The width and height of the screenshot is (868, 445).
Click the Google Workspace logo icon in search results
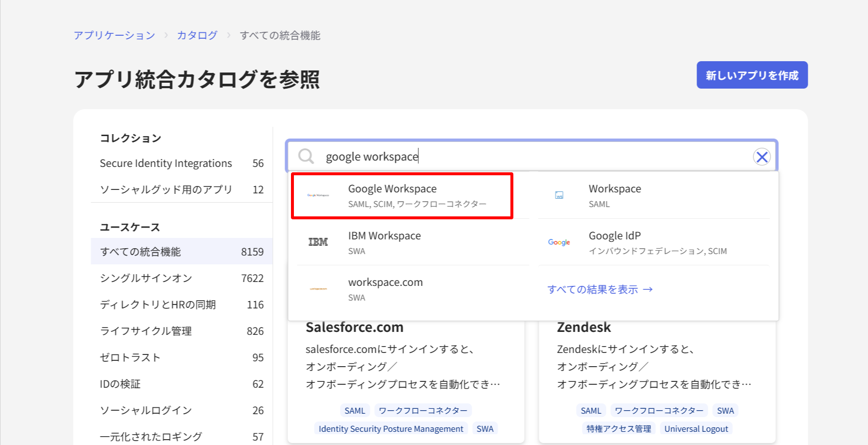(318, 195)
